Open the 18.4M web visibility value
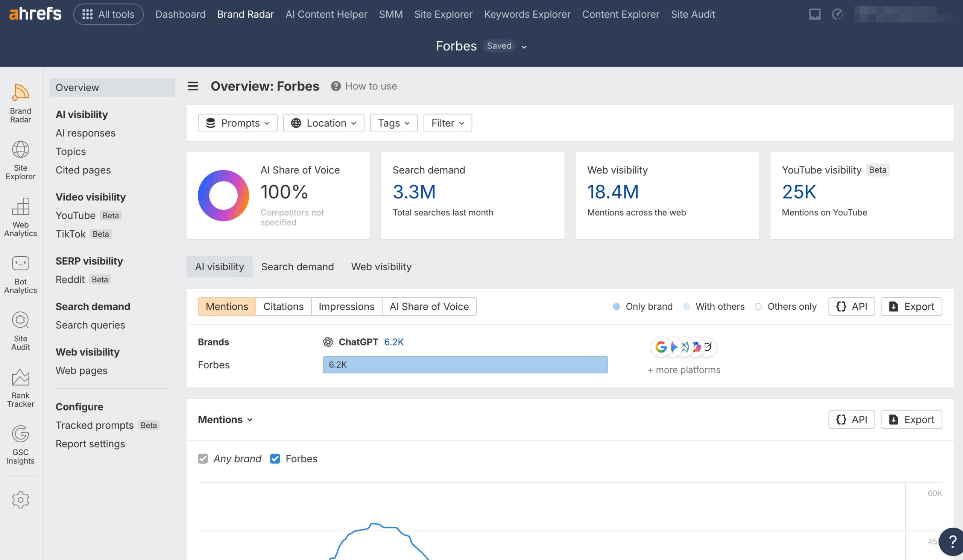The width and height of the screenshot is (963, 560). (612, 192)
